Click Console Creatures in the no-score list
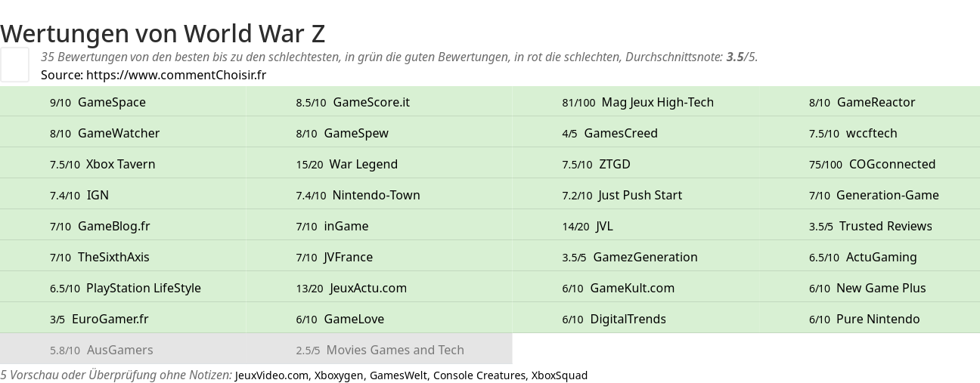980x383 pixels. (x=479, y=375)
